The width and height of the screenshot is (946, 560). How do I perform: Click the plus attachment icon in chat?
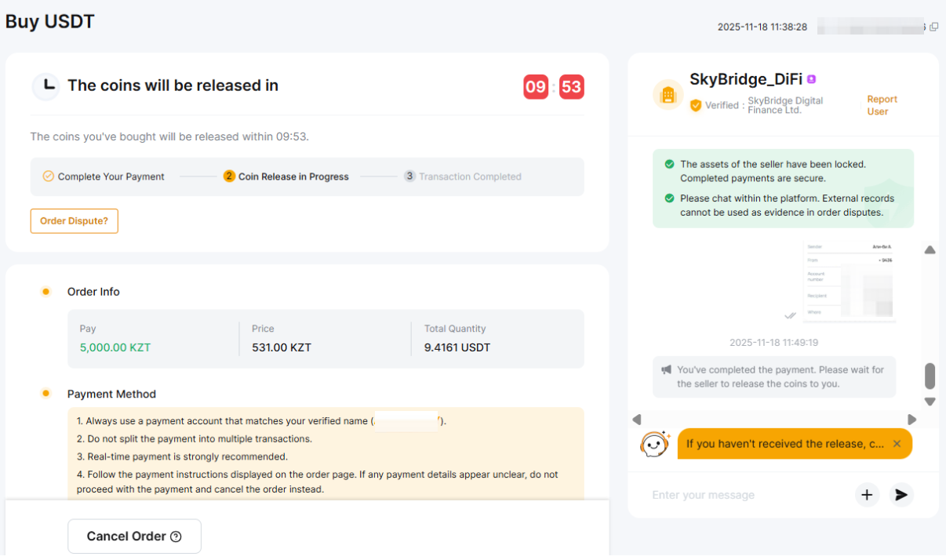[867, 495]
